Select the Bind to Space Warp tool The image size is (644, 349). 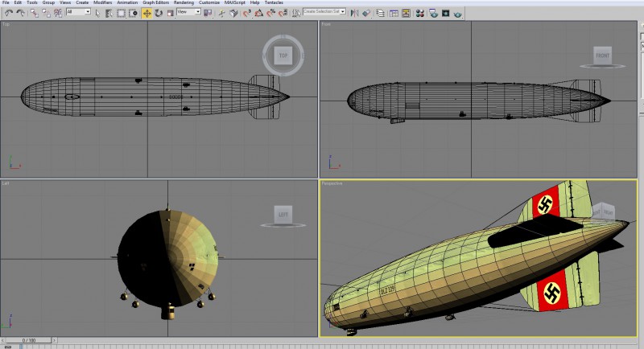(x=58, y=13)
